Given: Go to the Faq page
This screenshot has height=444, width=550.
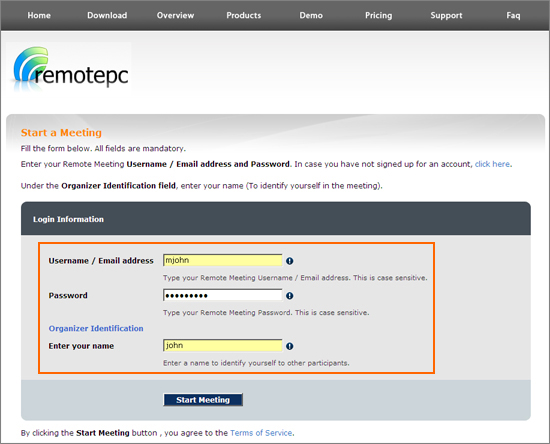Looking at the screenshot, I should 513,15.
